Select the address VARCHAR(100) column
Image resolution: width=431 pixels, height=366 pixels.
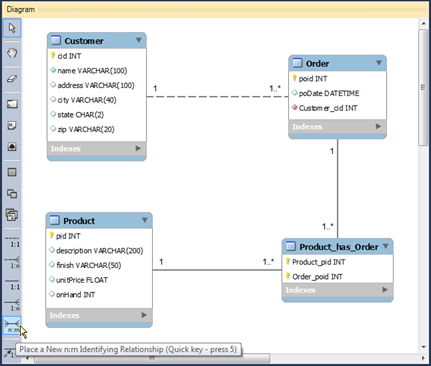click(x=96, y=85)
